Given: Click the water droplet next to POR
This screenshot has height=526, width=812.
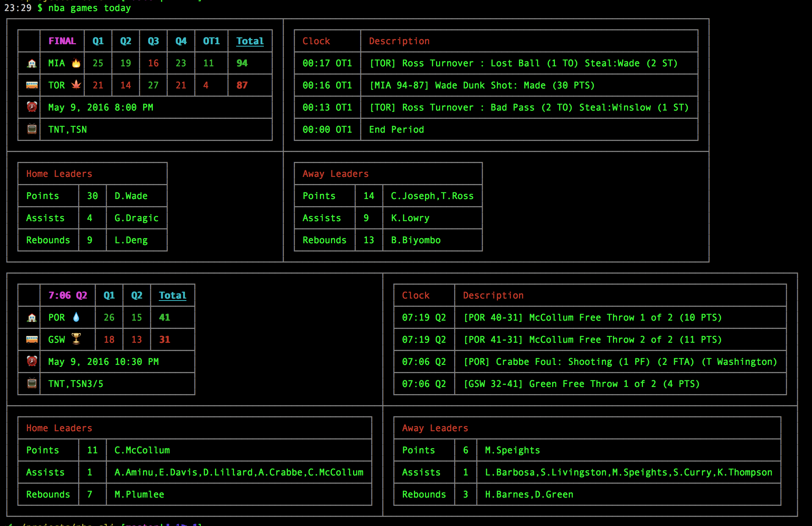Looking at the screenshot, I should [x=76, y=317].
